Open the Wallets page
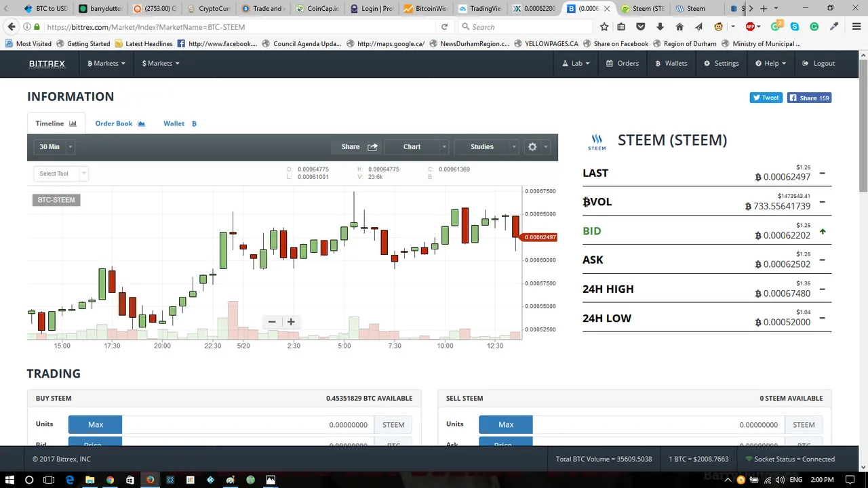This screenshot has height=488, width=868. [x=671, y=63]
